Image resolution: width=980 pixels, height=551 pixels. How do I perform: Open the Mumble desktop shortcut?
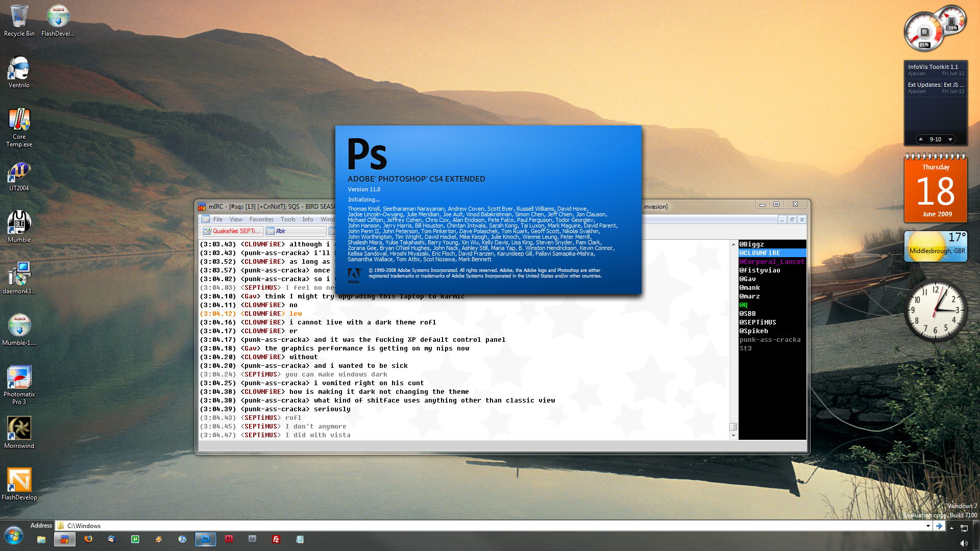(x=19, y=227)
